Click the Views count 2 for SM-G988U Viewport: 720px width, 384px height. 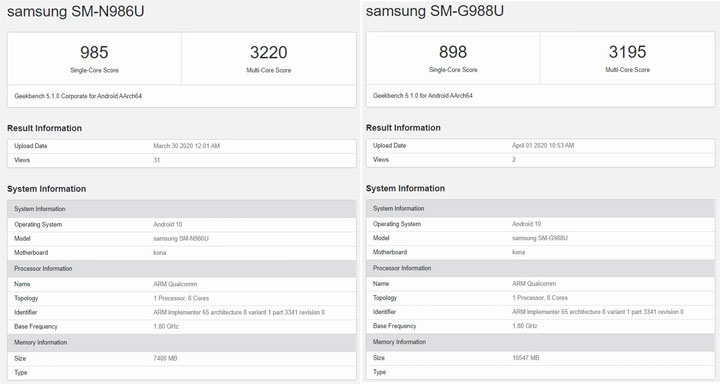(514, 160)
